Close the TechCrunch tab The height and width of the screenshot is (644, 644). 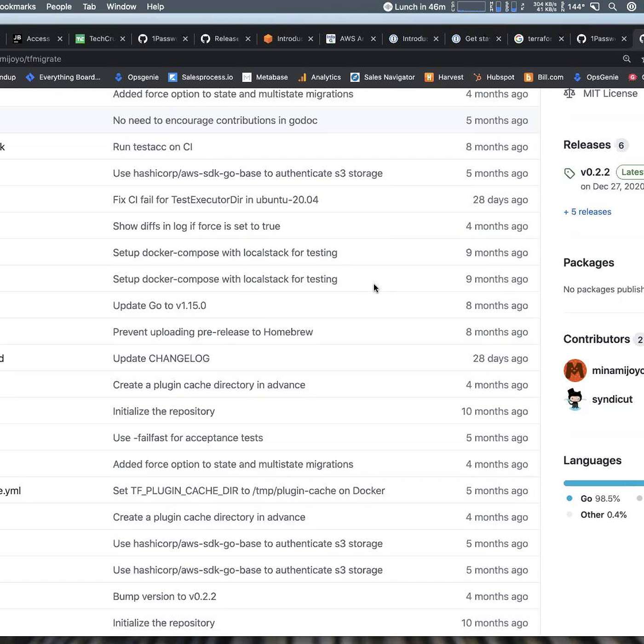[123, 39]
